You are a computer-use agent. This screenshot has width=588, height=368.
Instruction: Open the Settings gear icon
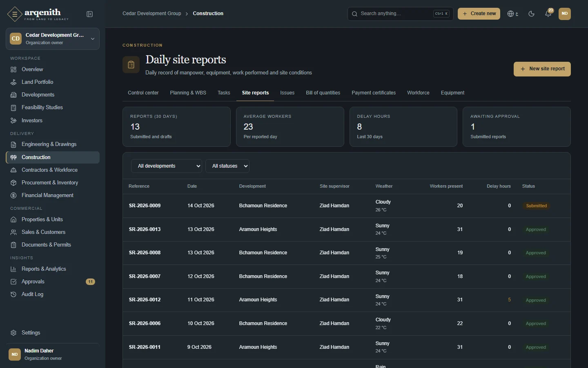(x=13, y=333)
